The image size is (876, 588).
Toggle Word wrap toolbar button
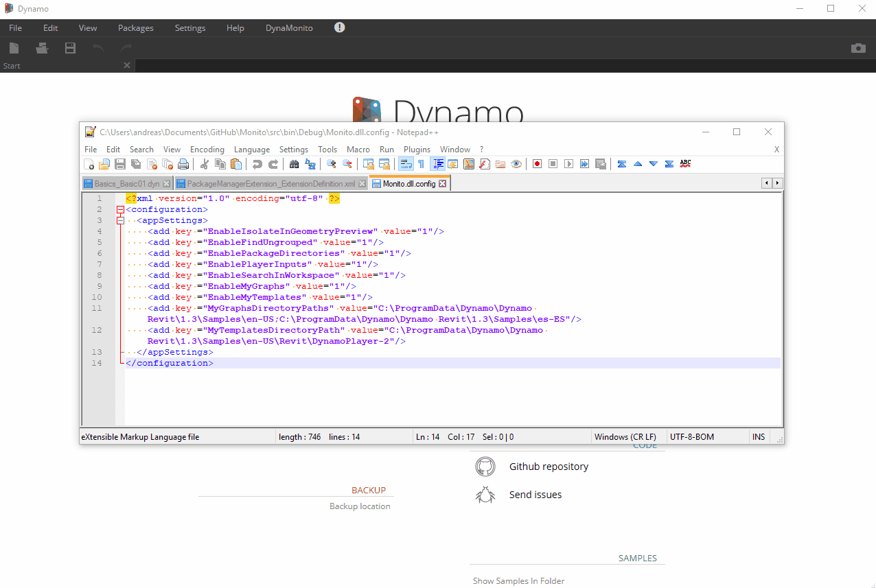pos(406,164)
